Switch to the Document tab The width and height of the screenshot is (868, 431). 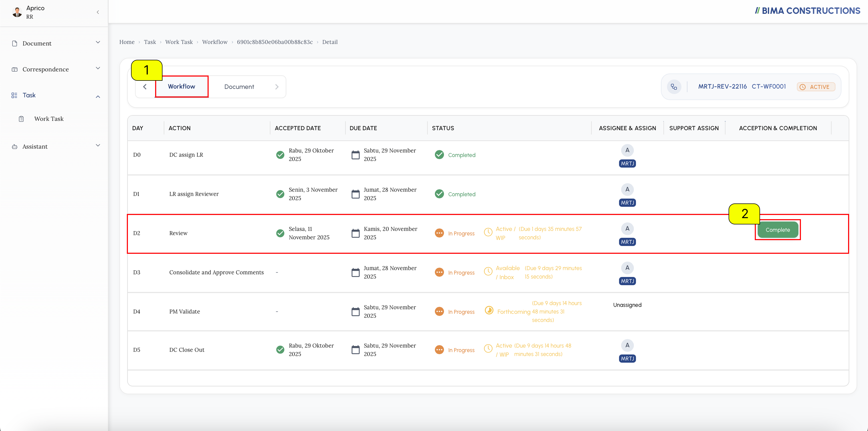(239, 87)
